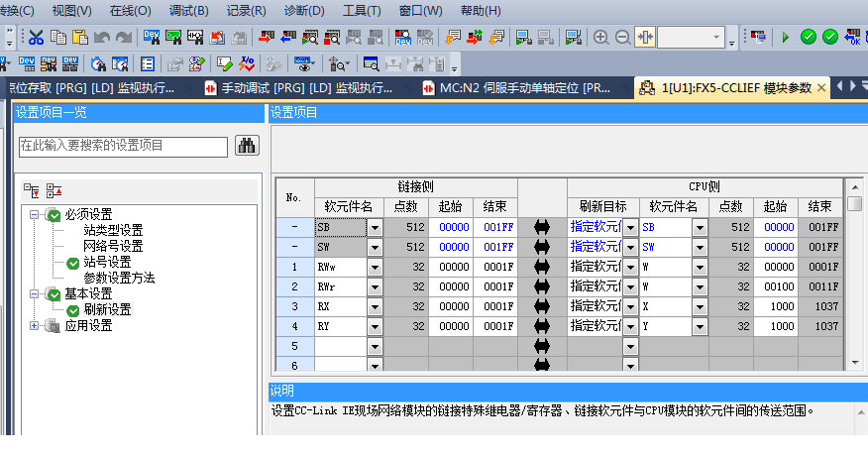Click the Zoom In magnifier icon
The width and height of the screenshot is (868, 456).
pyautogui.click(x=600, y=38)
